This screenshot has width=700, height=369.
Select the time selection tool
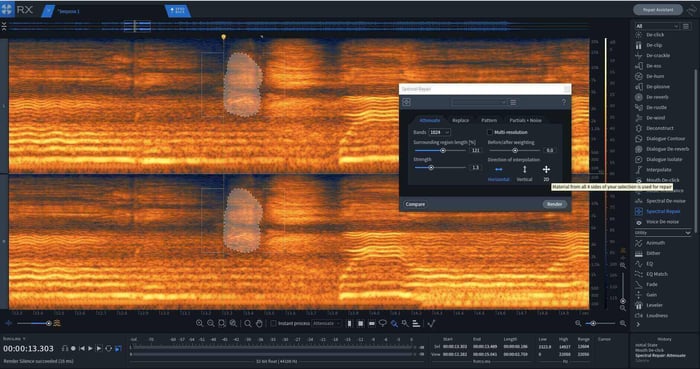coord(350,323)
